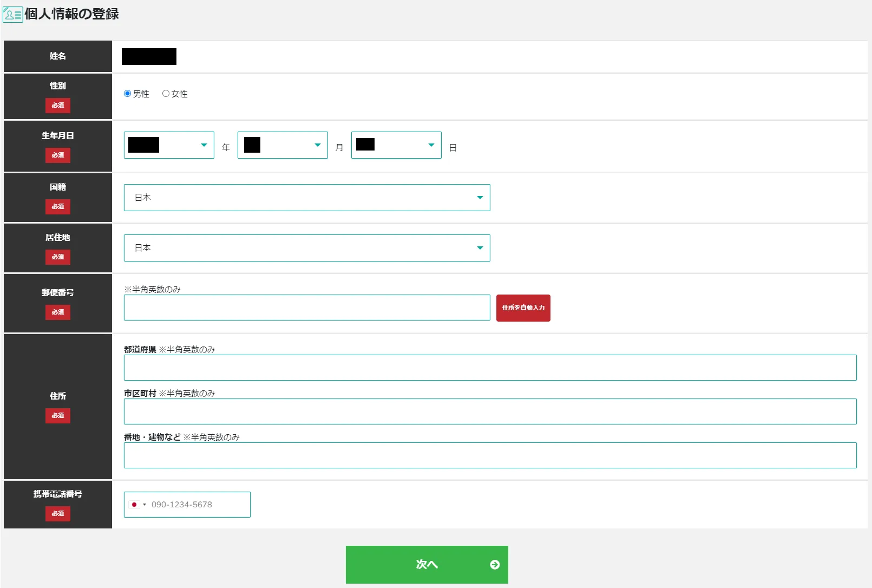The image size is (872, 588).
Task: Open the phone country code selector arrow
Action: [145, 505]
